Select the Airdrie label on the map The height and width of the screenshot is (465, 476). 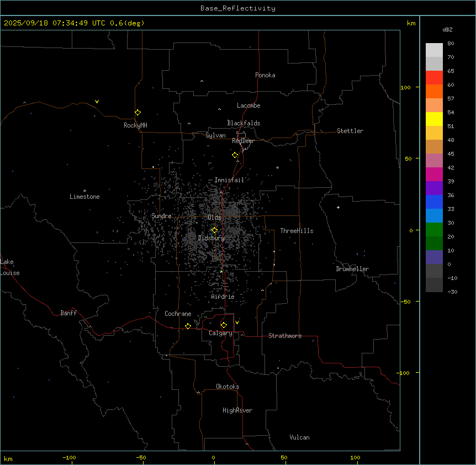pyautogui.click(x=223, y=297)
